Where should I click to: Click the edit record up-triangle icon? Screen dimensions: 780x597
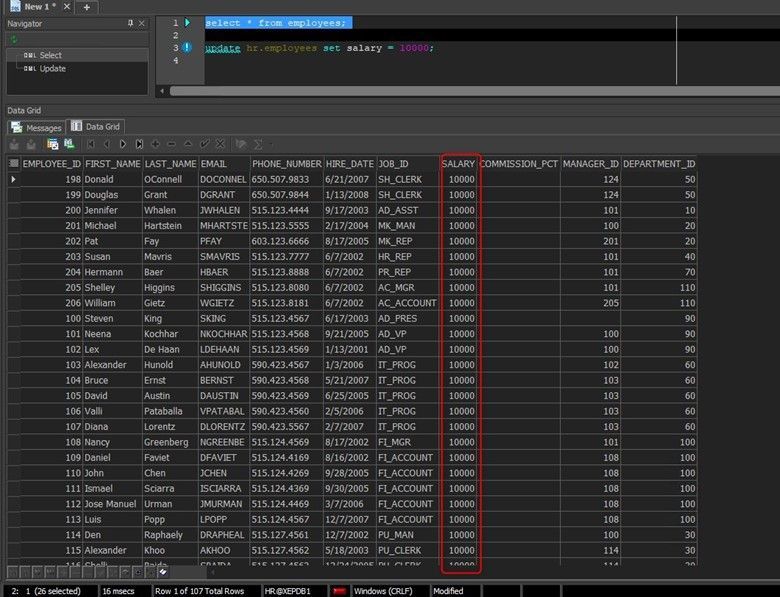pyautogui.click(x=188, y=144)
